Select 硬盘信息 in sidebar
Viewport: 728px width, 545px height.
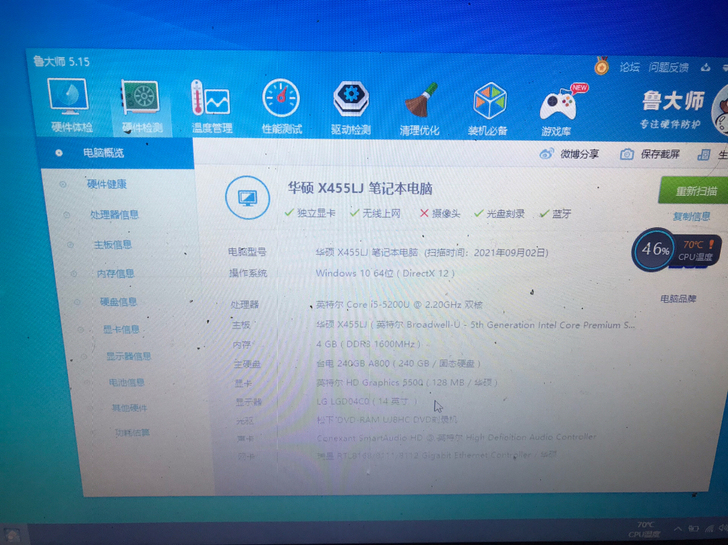coord(119,302)
